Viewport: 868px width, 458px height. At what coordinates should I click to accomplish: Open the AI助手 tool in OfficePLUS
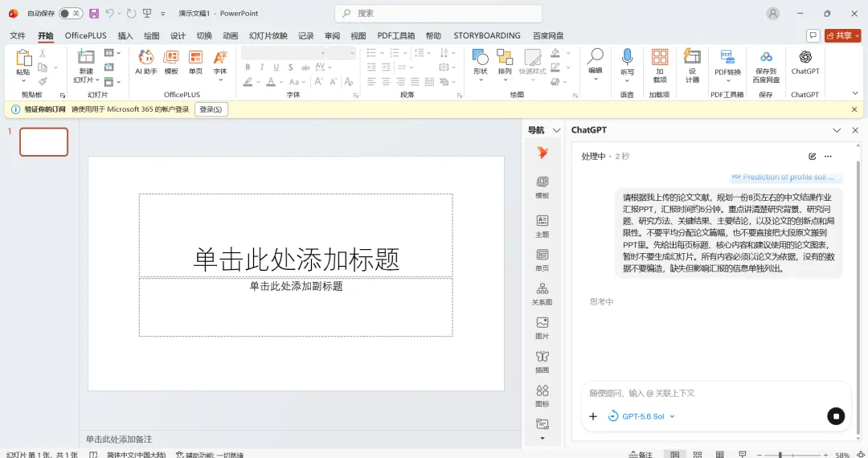(x=146, y=62)
